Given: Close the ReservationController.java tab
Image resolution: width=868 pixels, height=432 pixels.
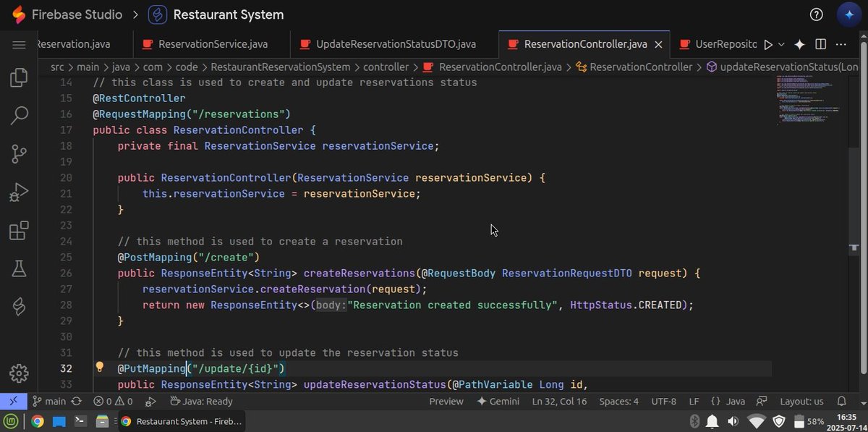Looking at the screenshot, I should tap(658, 44).
